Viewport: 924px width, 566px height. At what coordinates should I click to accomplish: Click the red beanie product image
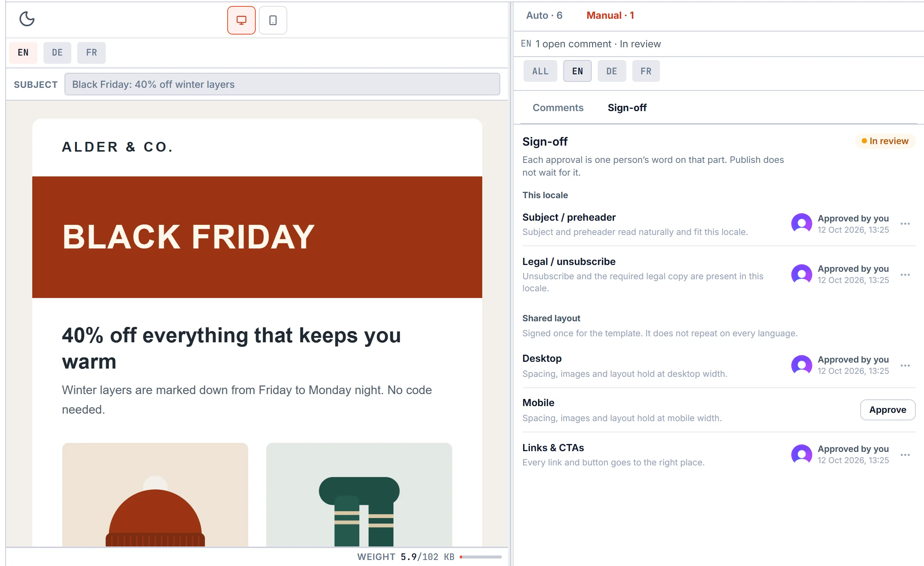pos(155,495)
